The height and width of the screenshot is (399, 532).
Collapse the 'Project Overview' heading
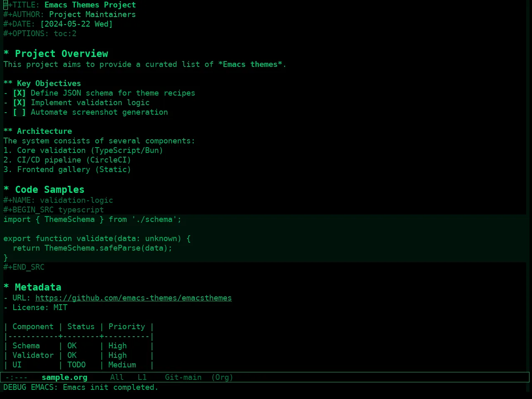tap(56, 54)
